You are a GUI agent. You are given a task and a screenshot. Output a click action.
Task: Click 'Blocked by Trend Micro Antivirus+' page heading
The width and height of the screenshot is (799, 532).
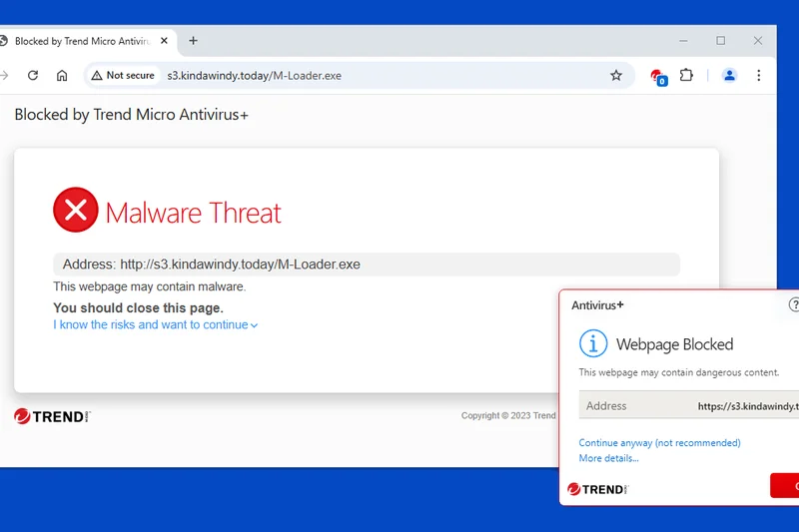132,115
